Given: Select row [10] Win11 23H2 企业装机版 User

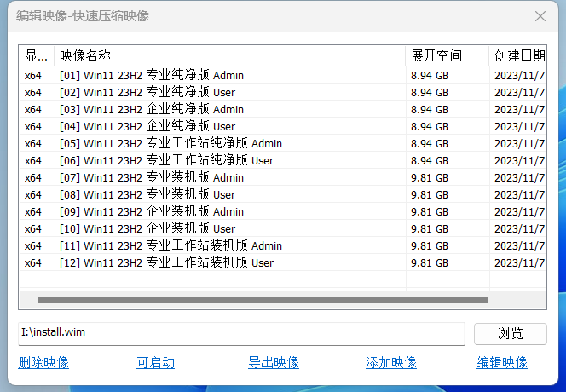Looking at the screenshot, I should [x=283, y=229].
